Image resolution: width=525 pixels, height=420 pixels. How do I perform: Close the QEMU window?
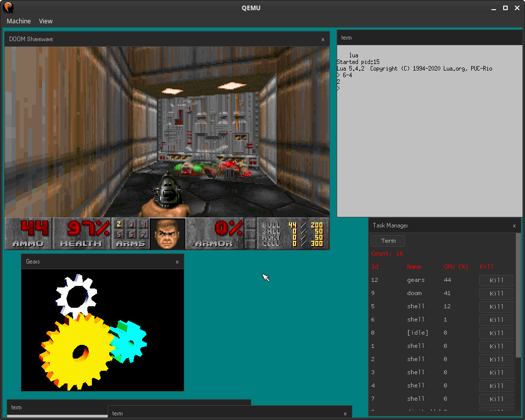[517, 8]
